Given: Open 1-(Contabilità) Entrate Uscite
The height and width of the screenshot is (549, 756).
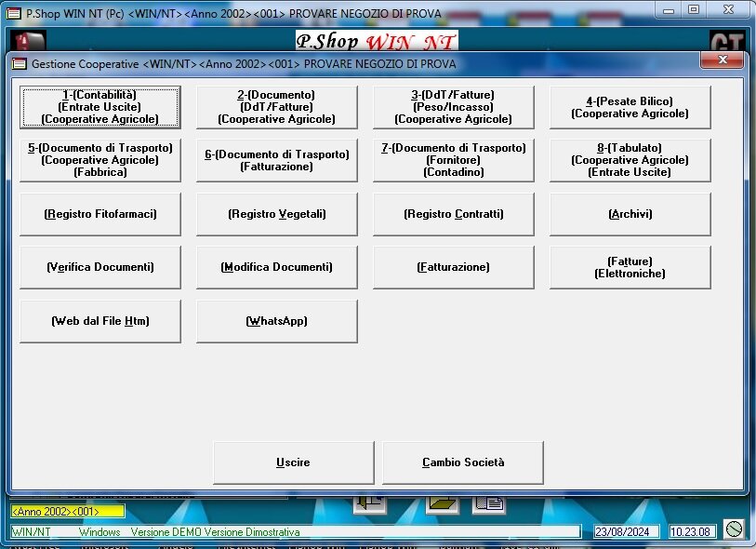Looking at the screenshot, I should 100,107.
